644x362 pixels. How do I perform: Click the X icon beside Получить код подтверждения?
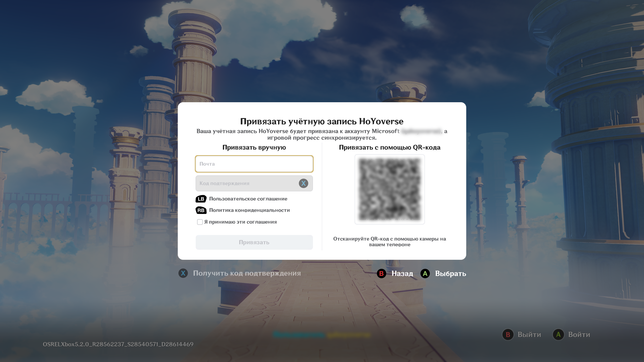tap(183, 273)
